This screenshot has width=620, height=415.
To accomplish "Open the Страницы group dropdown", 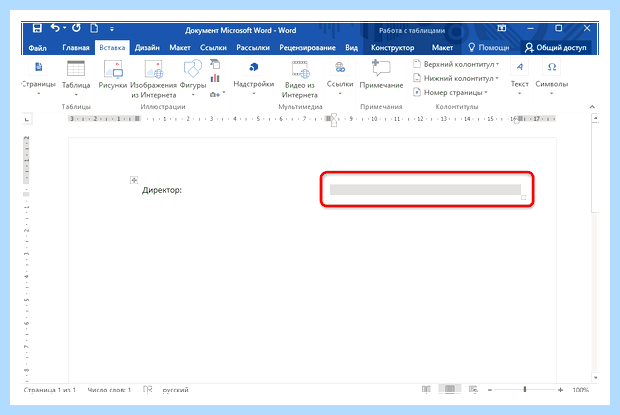I will pyautogui.click(x=38, y=78).
